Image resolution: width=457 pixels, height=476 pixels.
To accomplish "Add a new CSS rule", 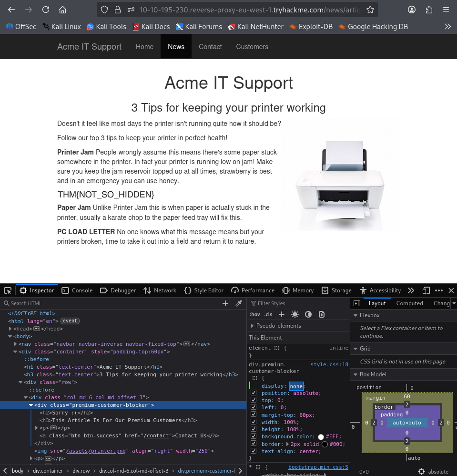I will tap(282, 314).
